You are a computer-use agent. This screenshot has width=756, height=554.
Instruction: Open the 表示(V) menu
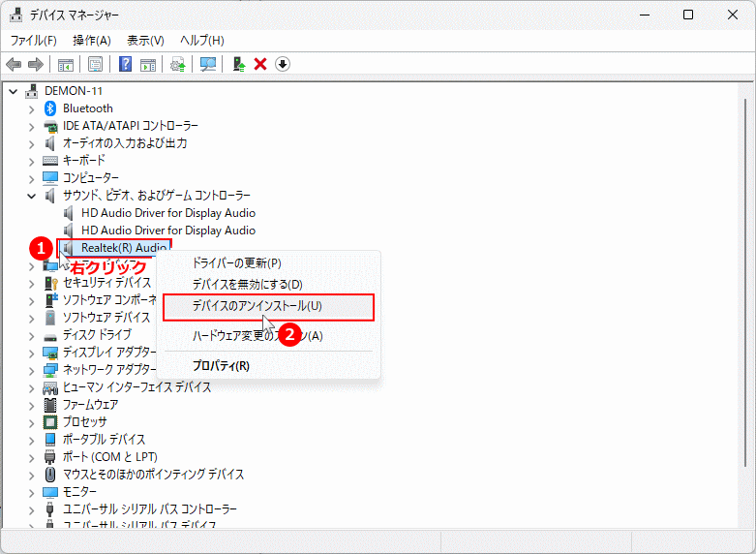145,41
